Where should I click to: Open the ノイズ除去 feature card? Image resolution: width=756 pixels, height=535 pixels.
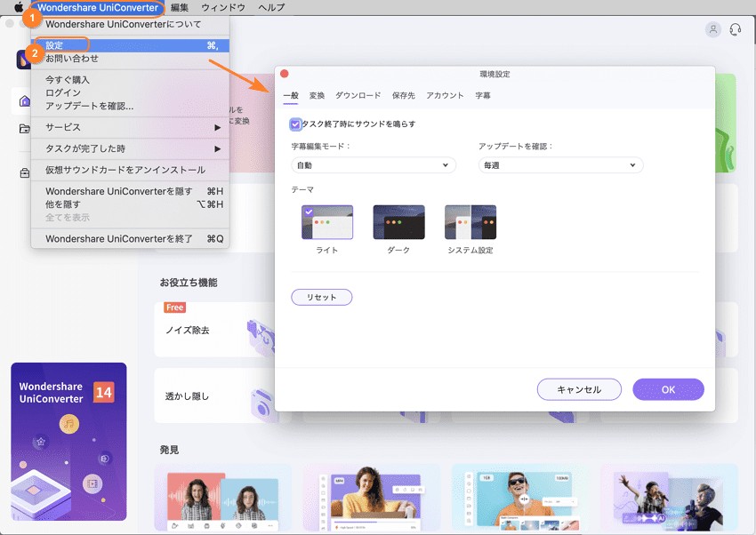point(214,330)
